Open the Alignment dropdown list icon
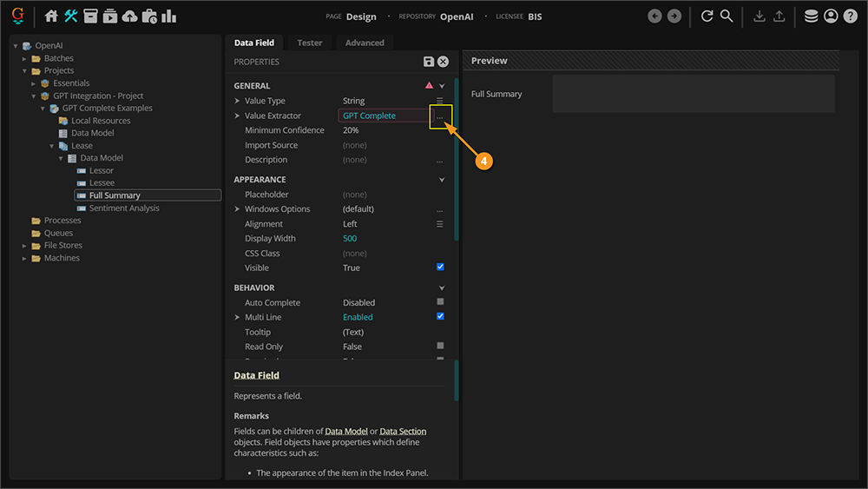Screen dimensions: 868x489 click(x=439, y=224)
